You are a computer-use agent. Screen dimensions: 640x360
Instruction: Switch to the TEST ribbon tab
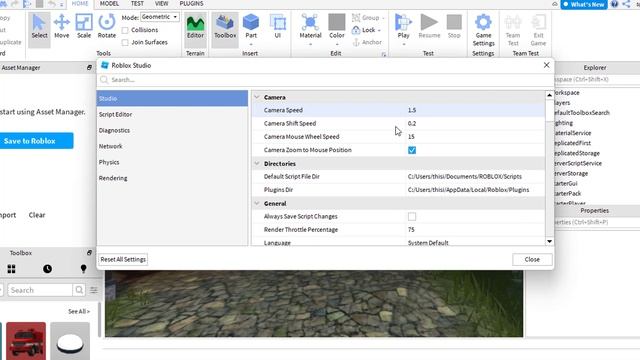(137, 4)
